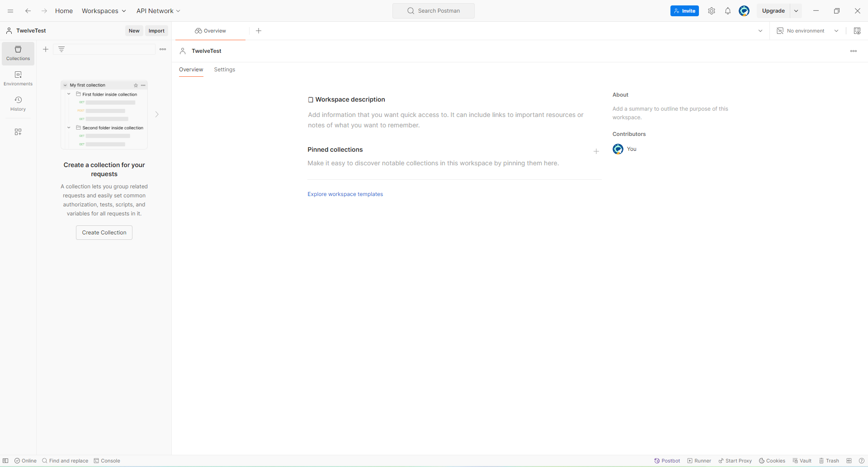
Task: Go back with the left arrow
Action: (28, 11)
